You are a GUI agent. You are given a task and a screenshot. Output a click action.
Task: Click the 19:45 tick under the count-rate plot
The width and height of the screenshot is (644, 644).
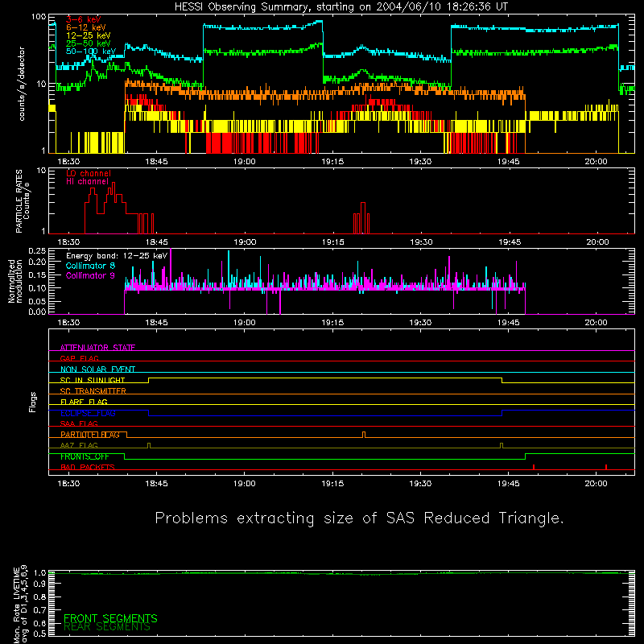coord(509,162)
